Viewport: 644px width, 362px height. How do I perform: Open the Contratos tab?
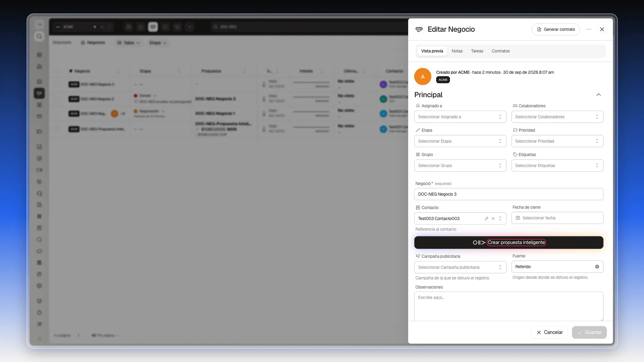click(x=500, y=51)
